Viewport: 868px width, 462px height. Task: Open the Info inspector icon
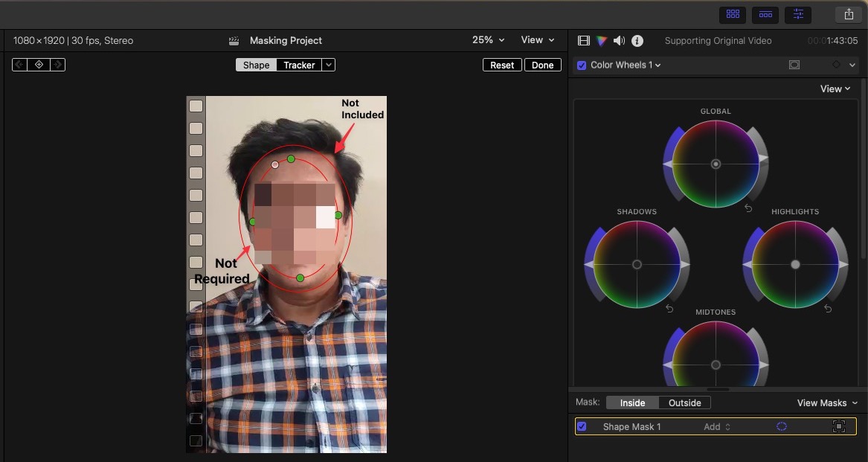[x=637, y=41]
